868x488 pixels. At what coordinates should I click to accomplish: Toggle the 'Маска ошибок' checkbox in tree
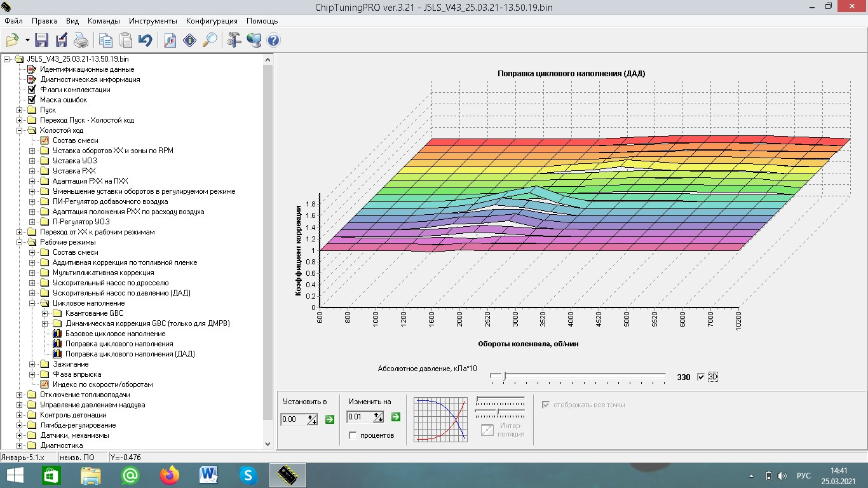tap(32, 100)
